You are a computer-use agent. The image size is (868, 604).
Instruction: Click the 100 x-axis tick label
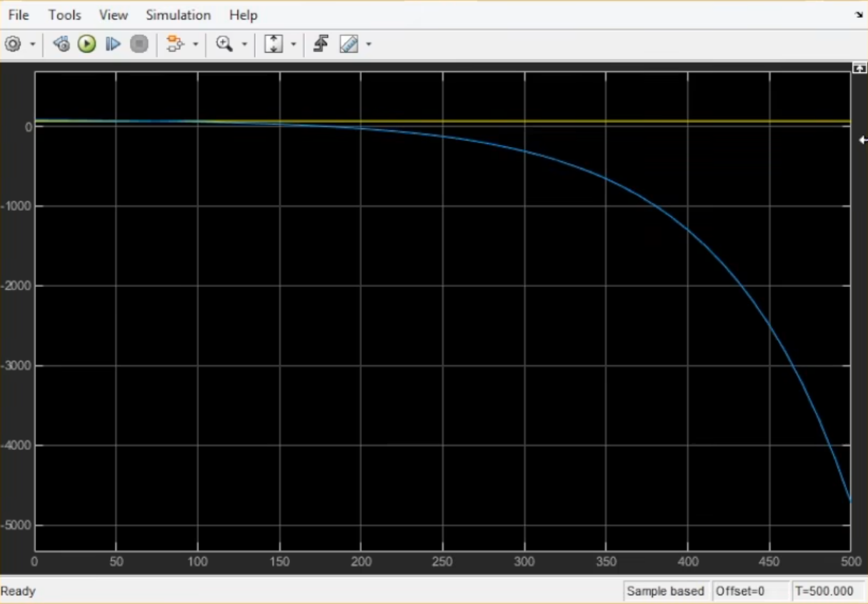[198, 562]
